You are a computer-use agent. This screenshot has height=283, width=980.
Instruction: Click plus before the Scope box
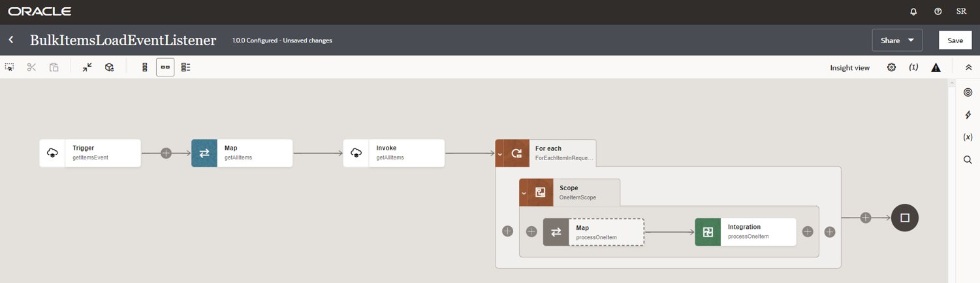[507, 231]
